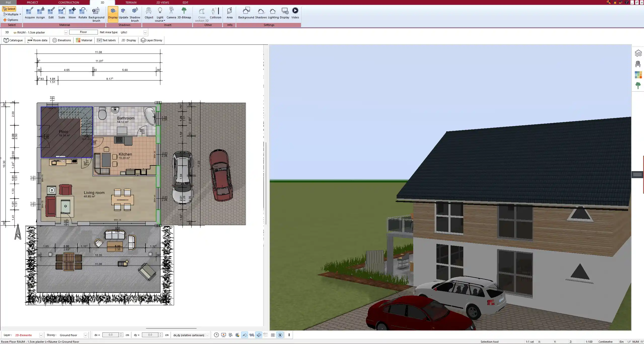Insert a 3D-Bitmap tree
This screenshot has height=344, width=644.
click(x=184, y=13)
